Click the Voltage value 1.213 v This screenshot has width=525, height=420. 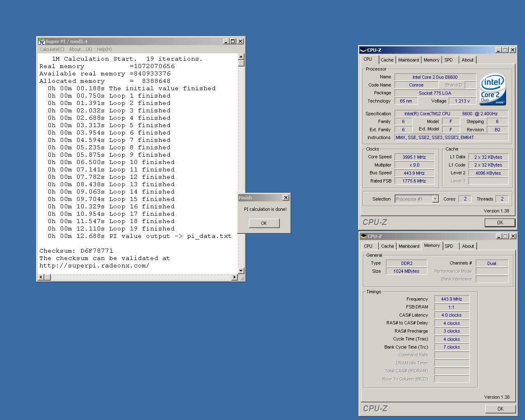pos(463,101)
